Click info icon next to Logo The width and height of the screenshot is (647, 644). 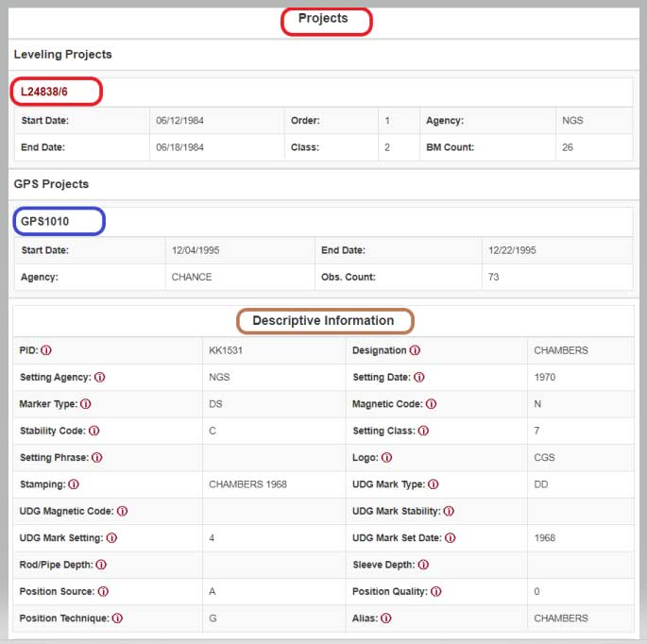pos(386,458)
